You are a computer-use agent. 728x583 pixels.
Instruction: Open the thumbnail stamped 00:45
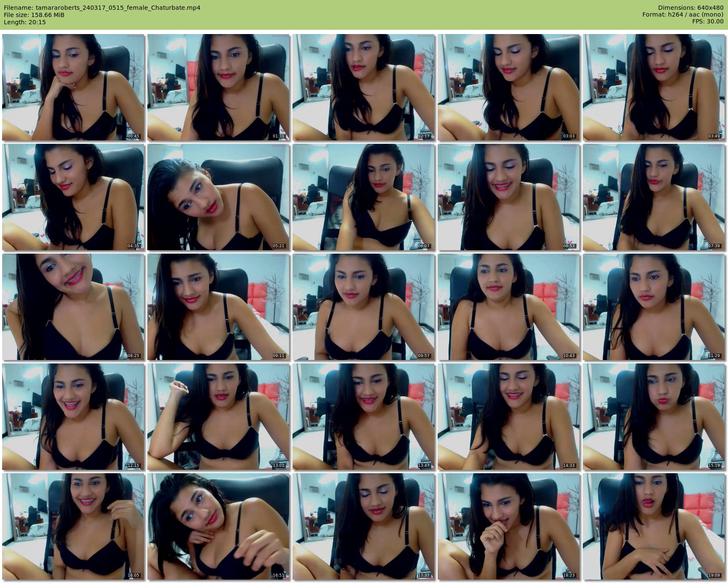73,87
